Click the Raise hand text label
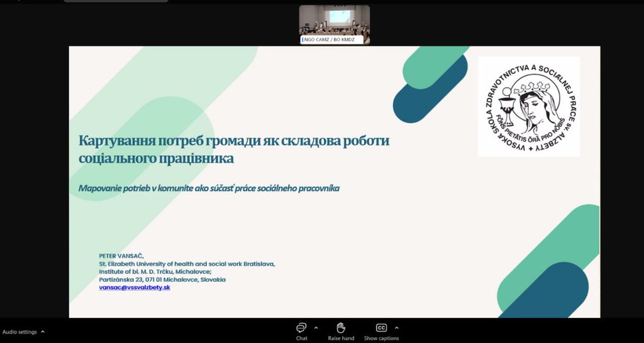Screen dimensions: 644x343 [x=341, y=339]
